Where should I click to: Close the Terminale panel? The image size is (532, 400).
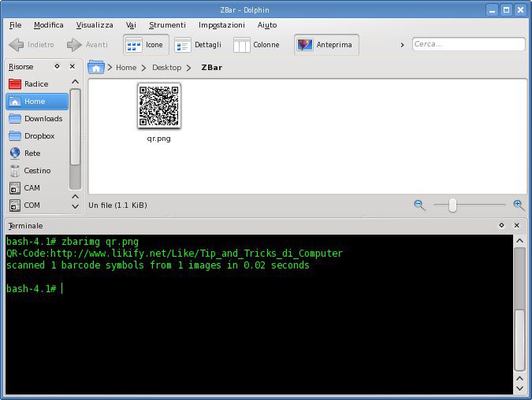(517, 225)
